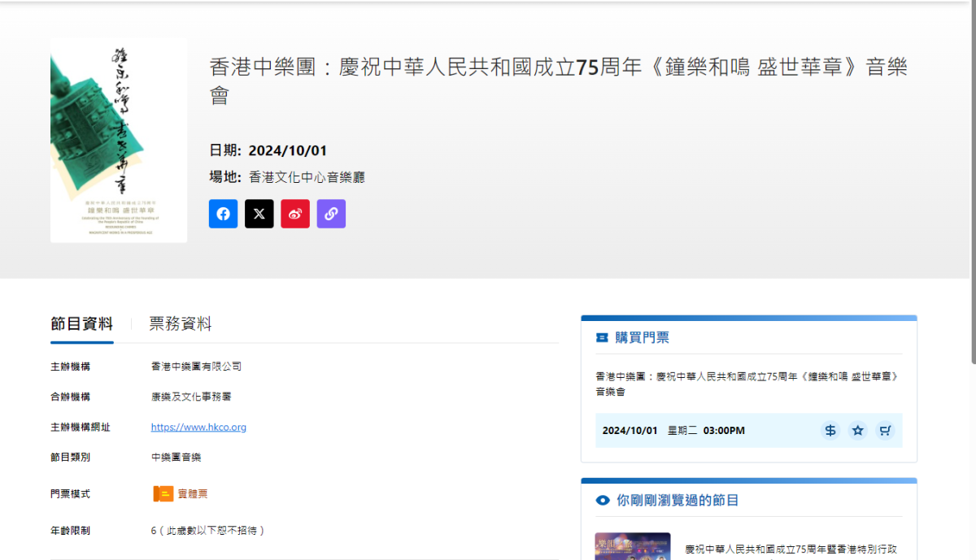The height and width of the screenshot is (560, 976).
Task: Open the recently viewed 75周年 programme title
Action: (791, 549)
